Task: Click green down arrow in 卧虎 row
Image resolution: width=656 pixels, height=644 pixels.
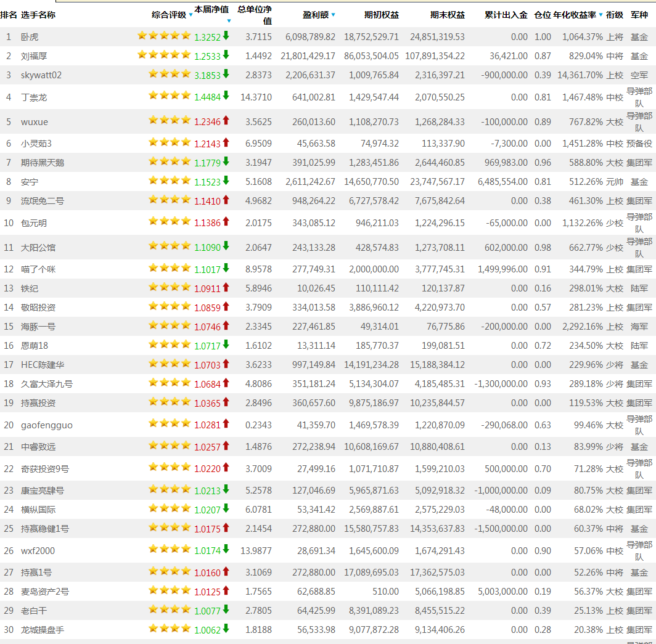Action: click(226, 36)
